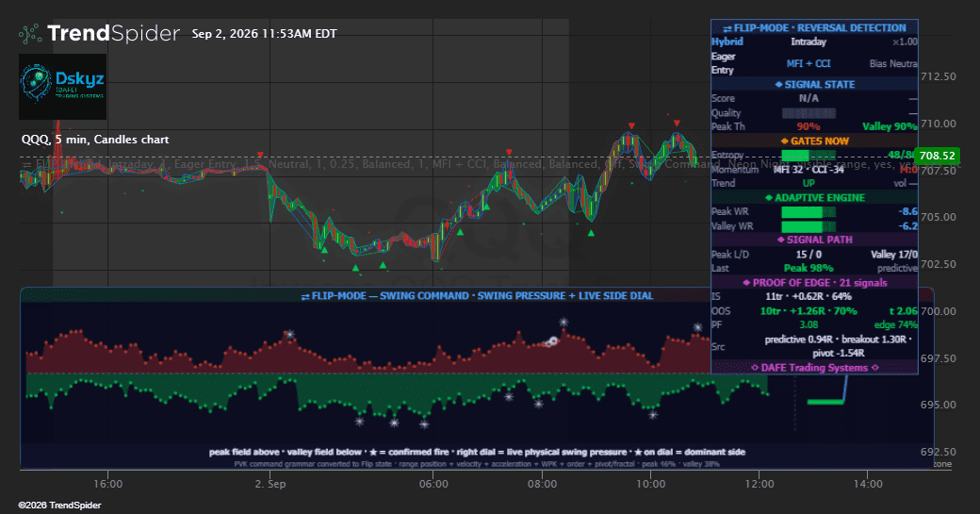This screenshot has width=980, height=514.
Task: Click the Hybrid mode label
Action: coord(727,41)
